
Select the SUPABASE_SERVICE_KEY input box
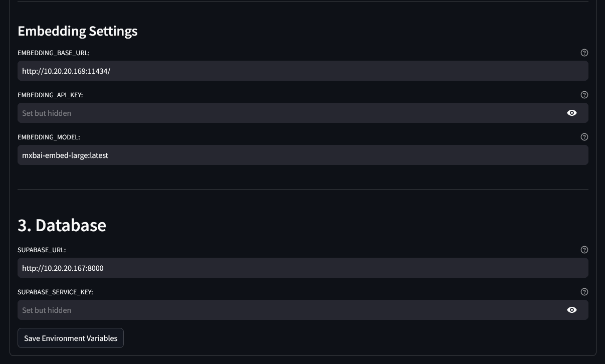(291, 310)
